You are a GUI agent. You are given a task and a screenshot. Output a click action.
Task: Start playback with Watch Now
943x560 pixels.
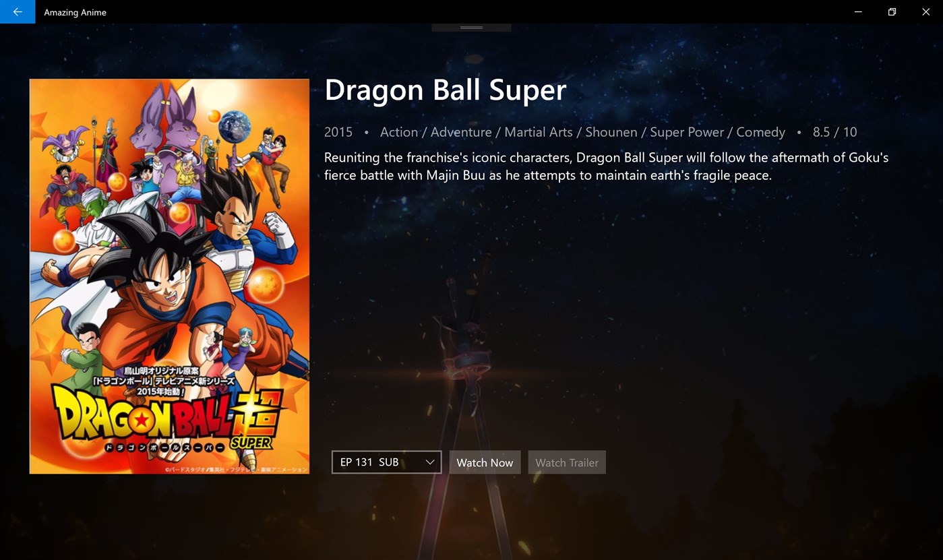click(x=485, y=462)
